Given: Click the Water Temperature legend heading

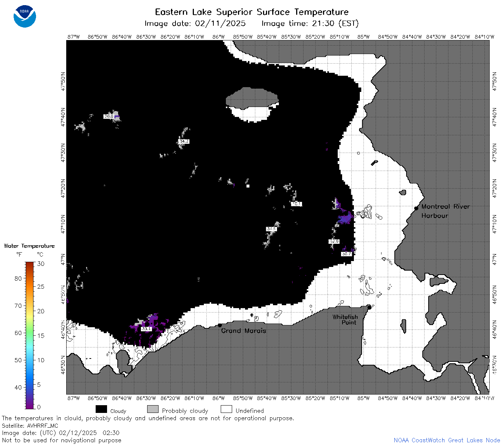Looking at the screenshot, I should click(29, 246).
